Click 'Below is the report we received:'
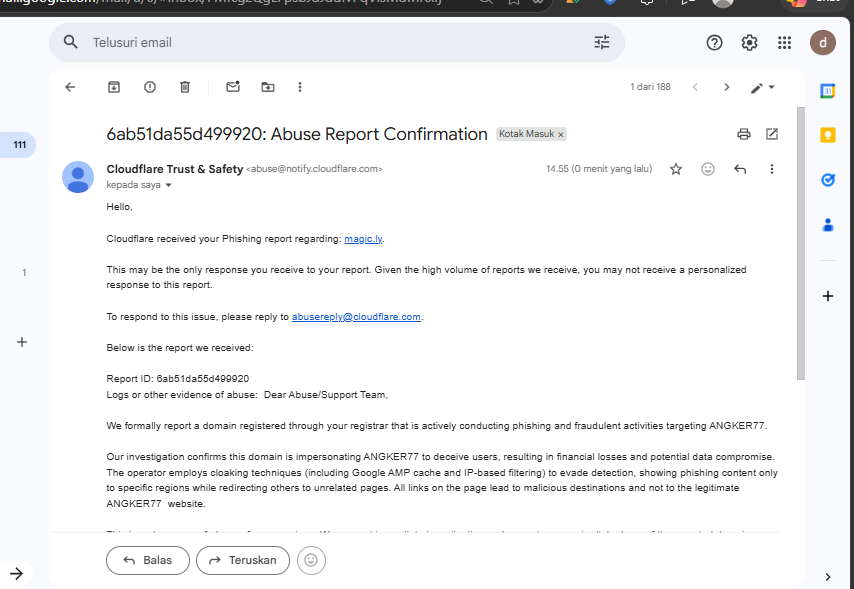Viewport: 854px width, 589px height. coord(180,348)
